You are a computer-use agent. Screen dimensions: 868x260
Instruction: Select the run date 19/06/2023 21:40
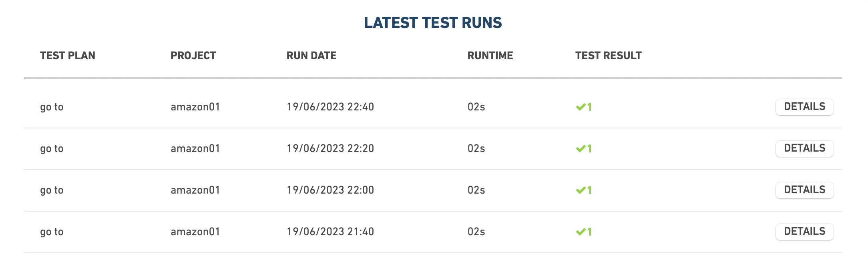point(330,232)
